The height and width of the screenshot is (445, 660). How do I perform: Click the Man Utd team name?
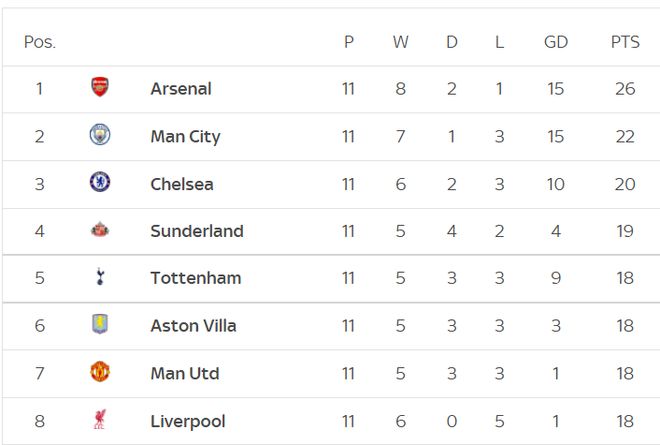click(x=185, y=373)
